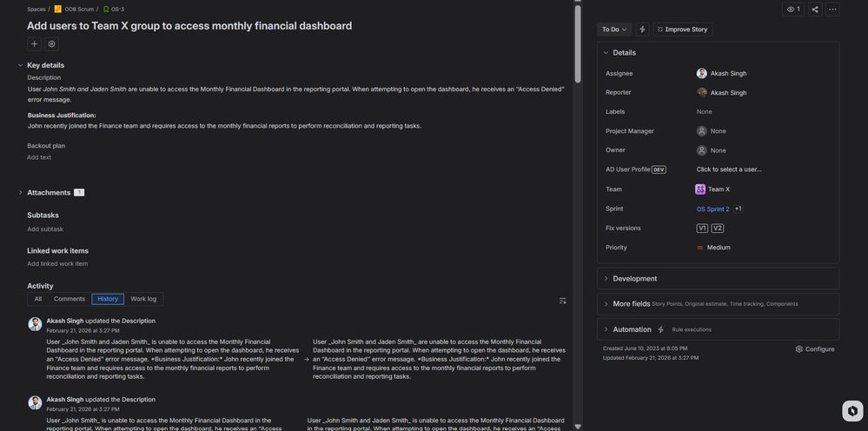The width and height of the screenshot is (868, 431).
Task: Click Spaces breadcrumb link
Action: 36,10
